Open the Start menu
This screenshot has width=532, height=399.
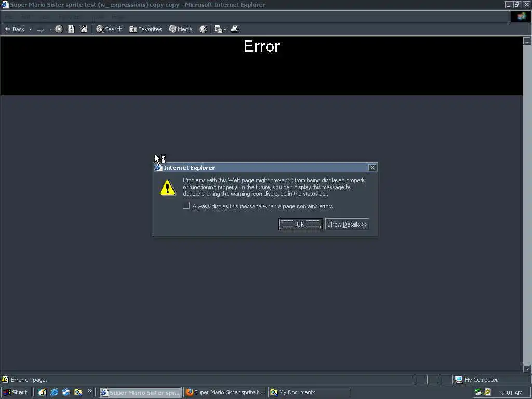15,392
